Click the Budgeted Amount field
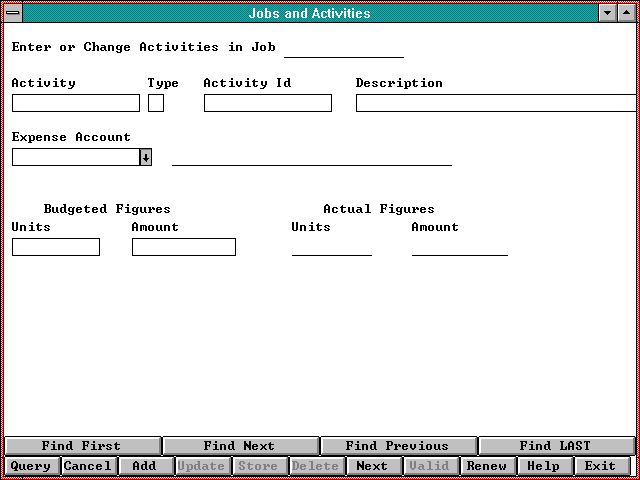This screenshot has height=480, width=640. point(184,247)
